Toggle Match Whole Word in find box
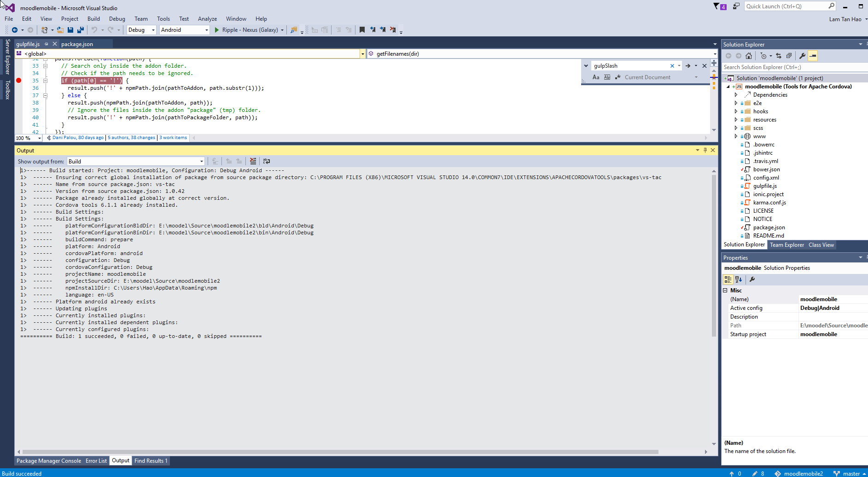The width and height of the screenshot is (868, 477). click(607, 77)
